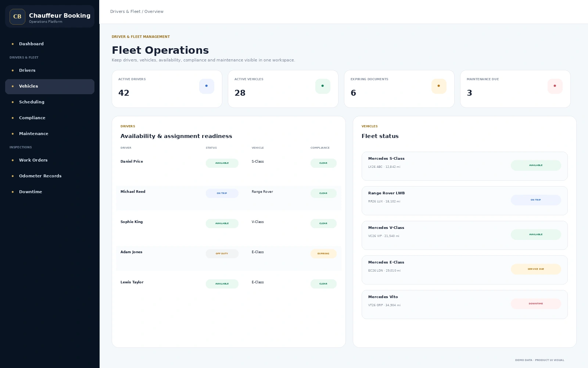The image size is (588, 368).
Task: Select the Lewis Taylor driver name
Action: coord(132,282)
